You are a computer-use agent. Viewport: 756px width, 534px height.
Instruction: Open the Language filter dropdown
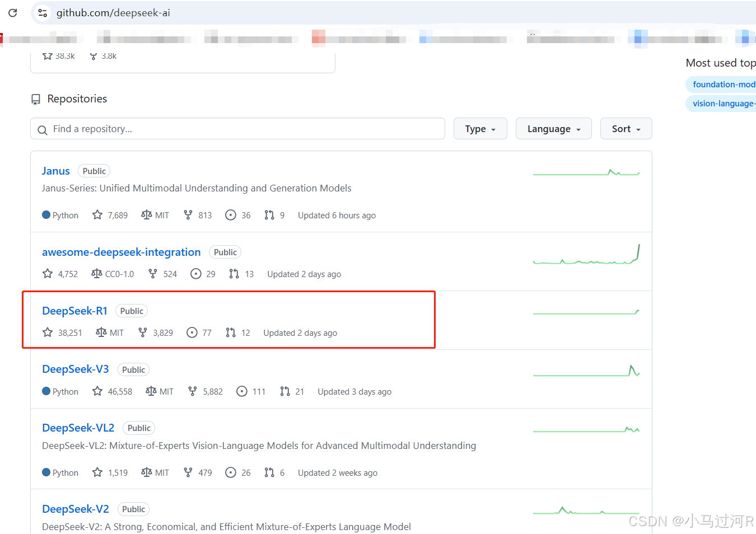coord(554,129)
